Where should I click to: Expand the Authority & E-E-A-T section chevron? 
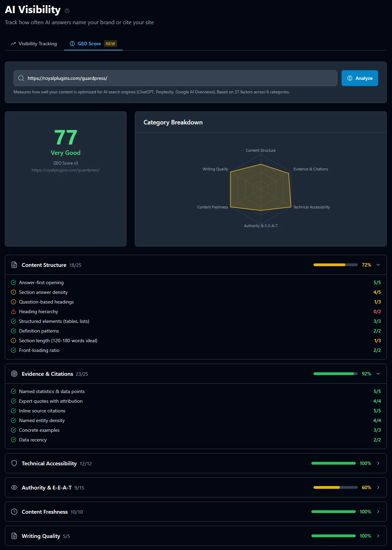click(x=378, y=487)
